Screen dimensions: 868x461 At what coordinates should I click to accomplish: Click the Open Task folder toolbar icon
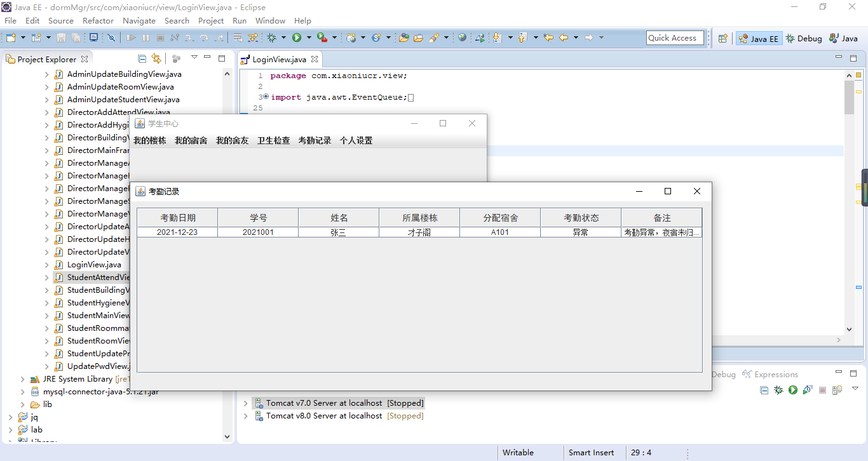[x=418, y=38]
